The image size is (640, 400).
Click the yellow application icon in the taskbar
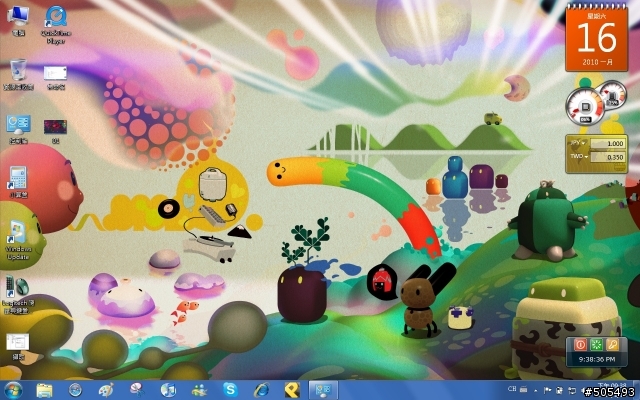[x=292, y=390]
